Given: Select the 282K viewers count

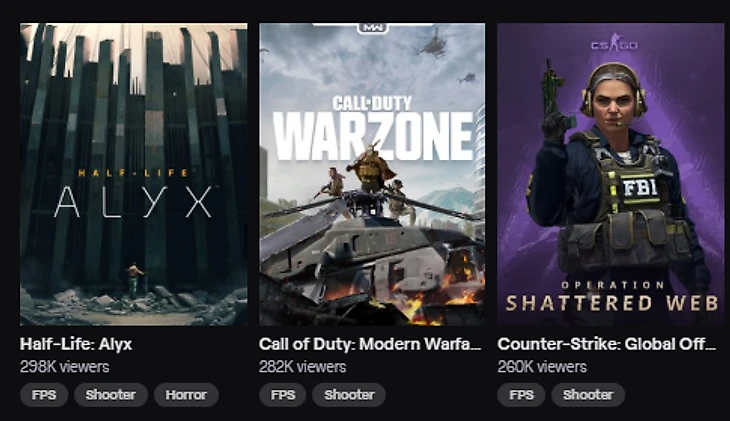Looking at the screenshot, I should coord(303,367).
